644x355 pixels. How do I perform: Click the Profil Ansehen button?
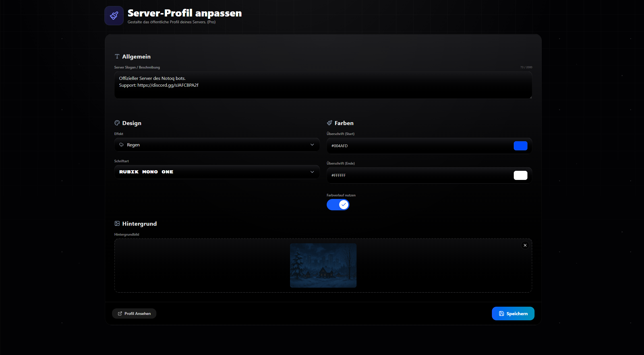[x=134, y=314]
